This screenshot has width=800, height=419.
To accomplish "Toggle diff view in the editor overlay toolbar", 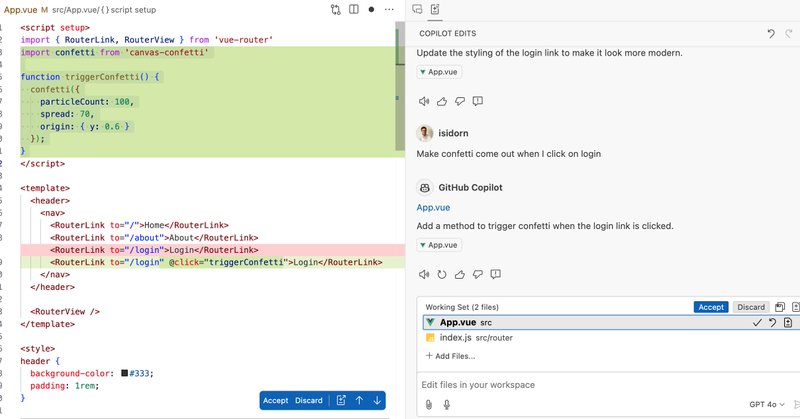I will click(x=341, y=400).
